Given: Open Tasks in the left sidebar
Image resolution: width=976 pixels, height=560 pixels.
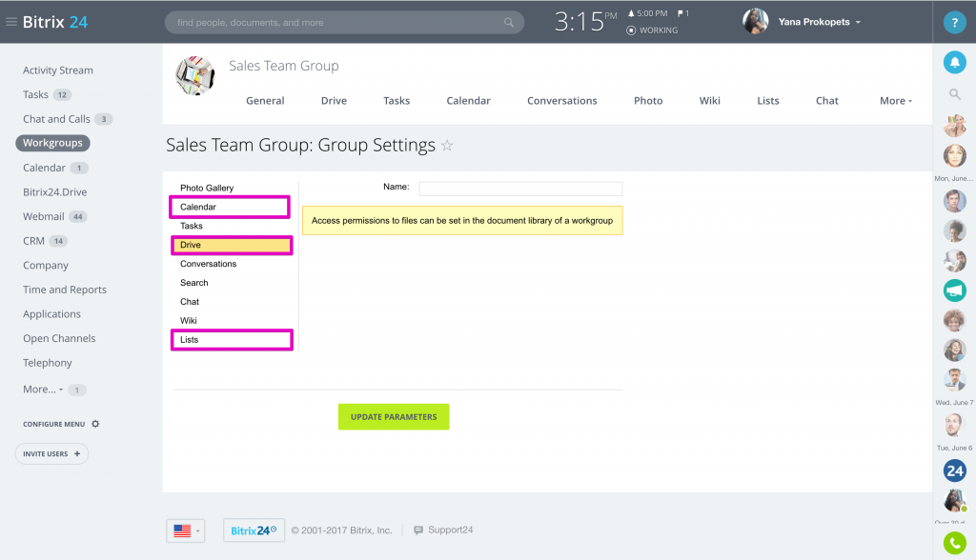Looking at the screenshot, I should (35, 94).
